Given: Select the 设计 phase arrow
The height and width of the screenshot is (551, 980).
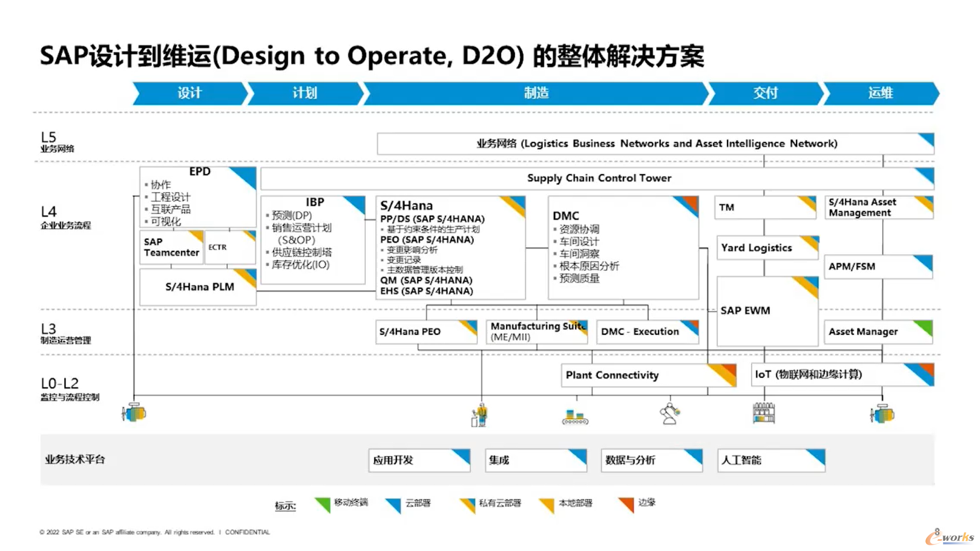Looking at the screenshot, I should (190, 93).
